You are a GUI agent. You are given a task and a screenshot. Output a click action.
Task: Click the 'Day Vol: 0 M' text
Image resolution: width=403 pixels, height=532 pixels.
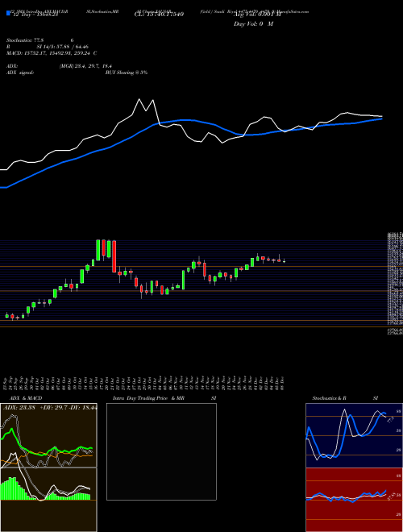click(253, 23)
